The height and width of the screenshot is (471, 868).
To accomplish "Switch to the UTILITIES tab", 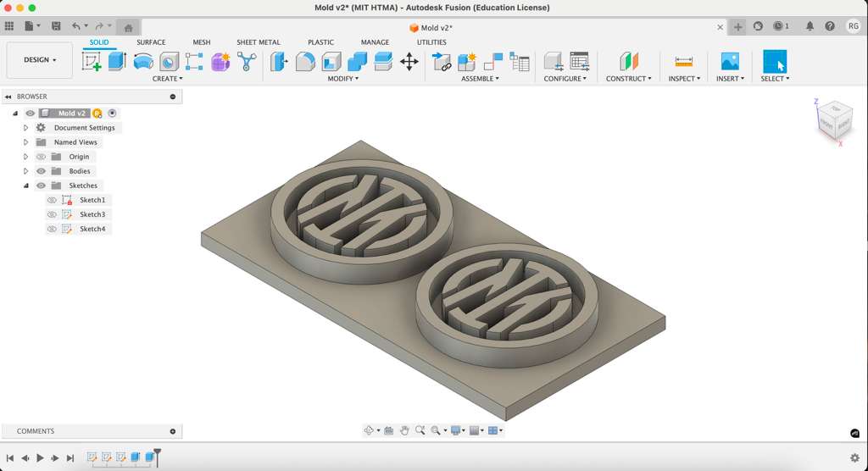I will [431, 42].
